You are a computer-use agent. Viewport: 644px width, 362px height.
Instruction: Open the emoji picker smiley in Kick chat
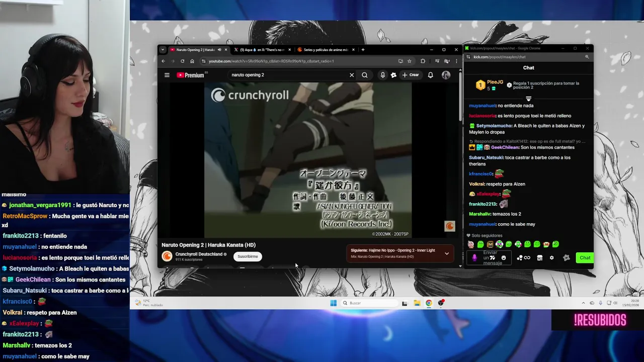504,258
